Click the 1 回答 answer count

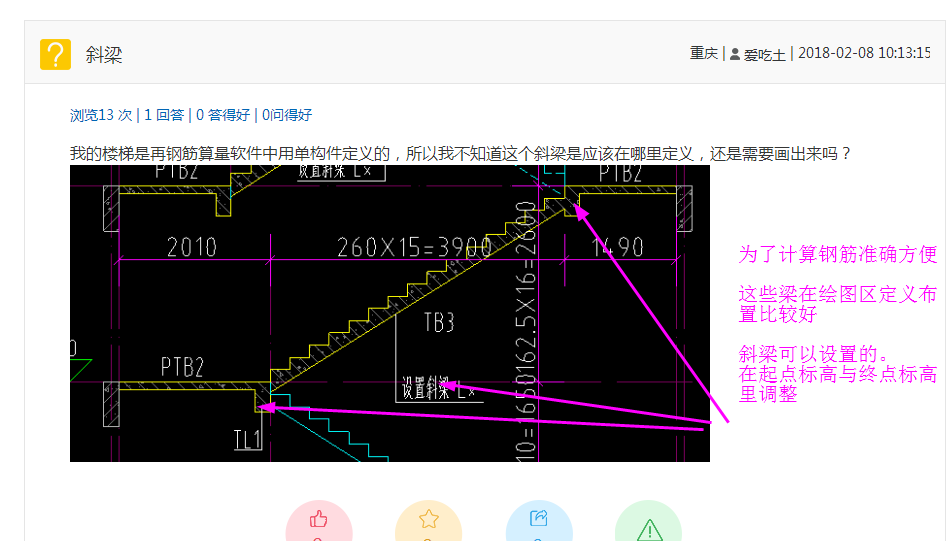pyautogui.click(x=164, y=115)
